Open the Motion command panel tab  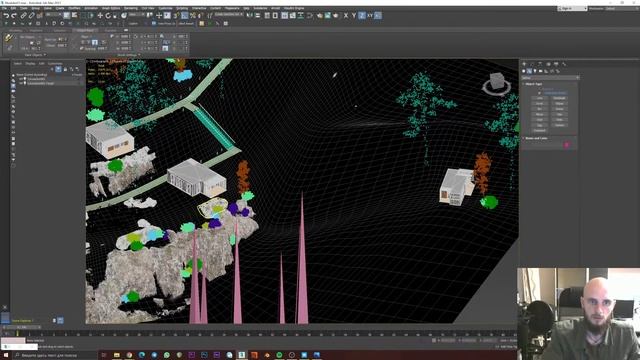coord(548,64)
